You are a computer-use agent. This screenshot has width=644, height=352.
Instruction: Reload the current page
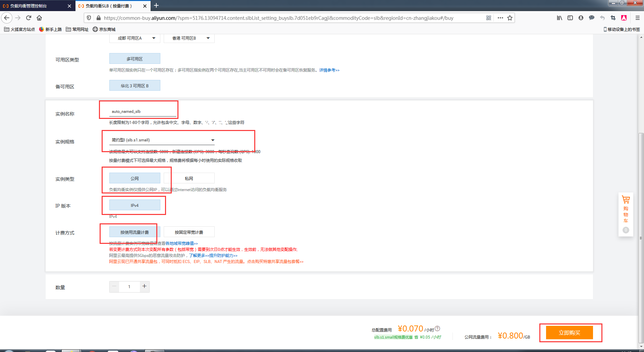point(28,18)
